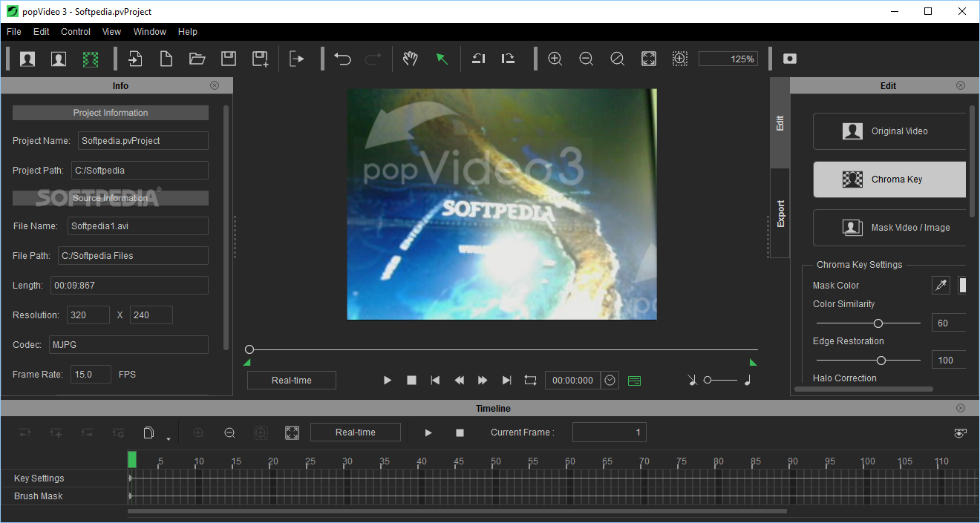This screenshot has width=980, height=523.
Task: Click the Real-time button below the preview
Action: click(292, 381)
